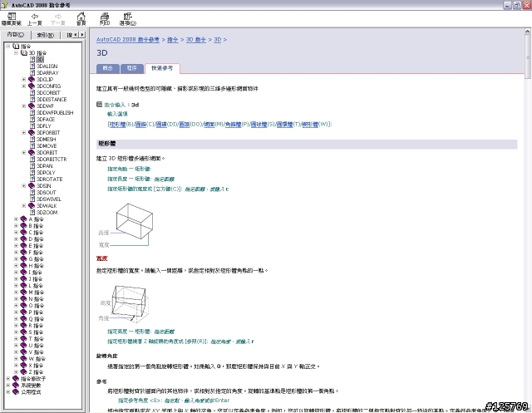Open the 3DSWIVEL topic in tree
Image resolution: width=532 pixels, height=413 pixels.
[49, 199]
